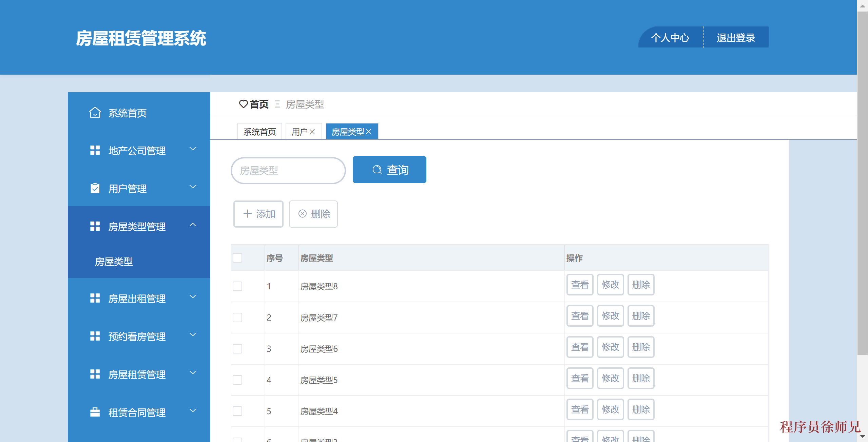Click 修改 for row 房屋类型7

pyautogui.click(x=610, y=316)
